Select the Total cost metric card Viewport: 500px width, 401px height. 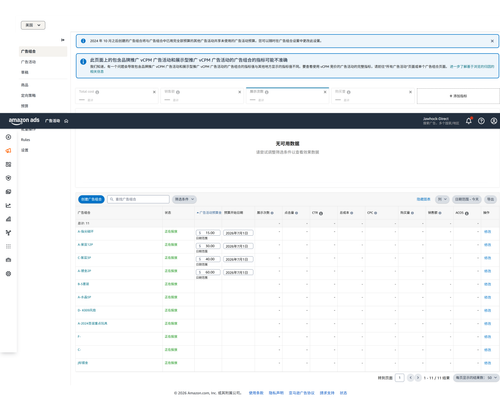[x=117, y=96]
